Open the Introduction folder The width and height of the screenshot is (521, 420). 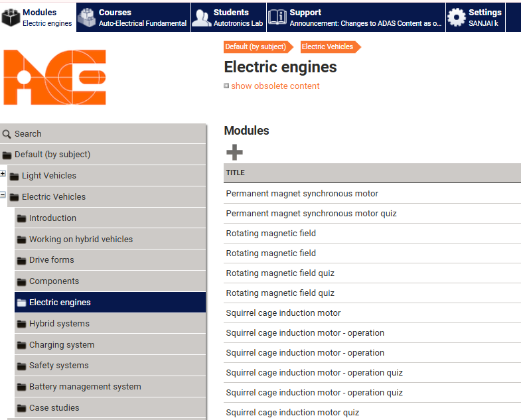pyautogui.click(x=110, y=218)
